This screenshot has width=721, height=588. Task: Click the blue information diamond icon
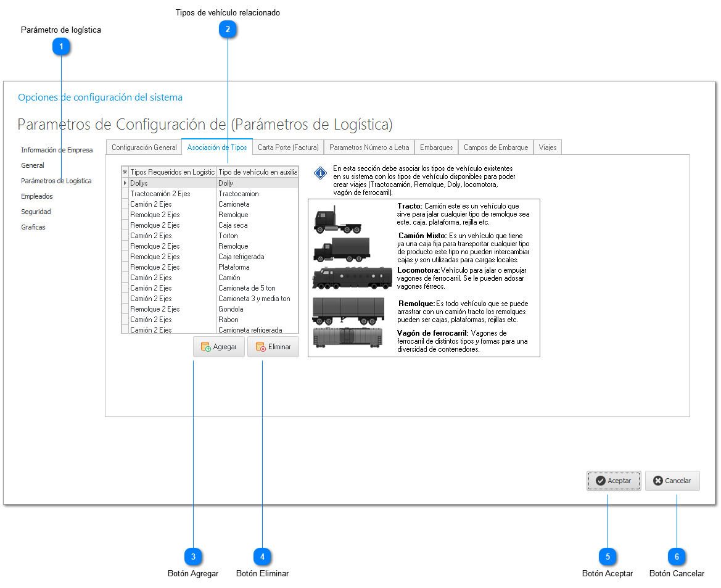coord(320,173)
